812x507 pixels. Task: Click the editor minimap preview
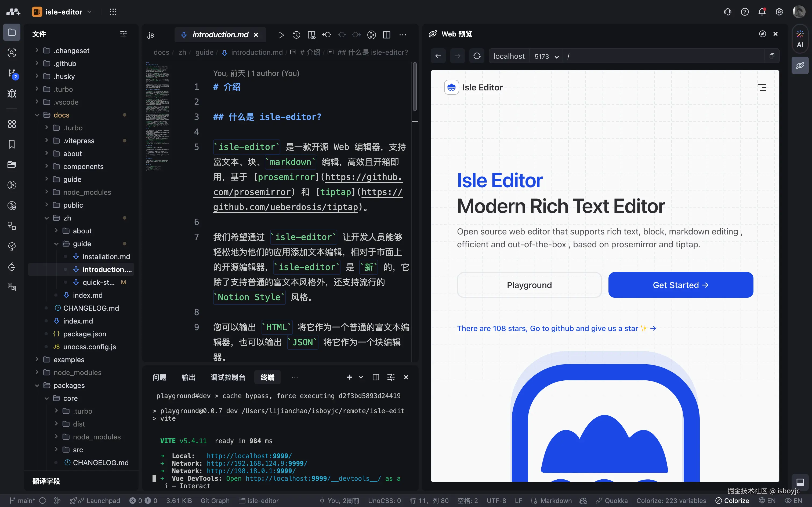click(157, 118)
